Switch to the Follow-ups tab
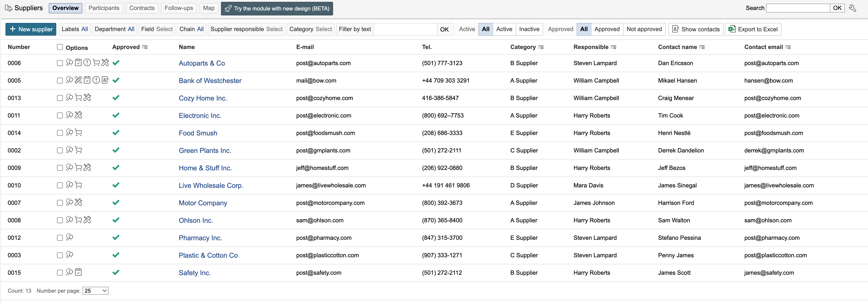 tap(179, 8)
